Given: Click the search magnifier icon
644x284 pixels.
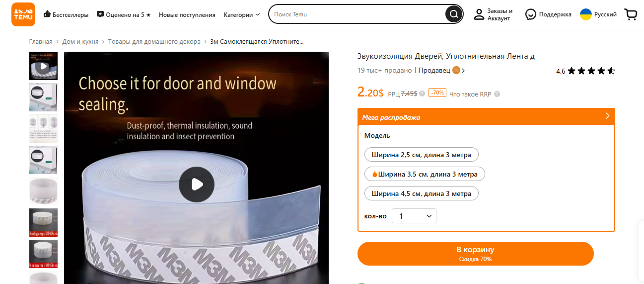Looking at the screenshot, I should (x=453, y=14).
